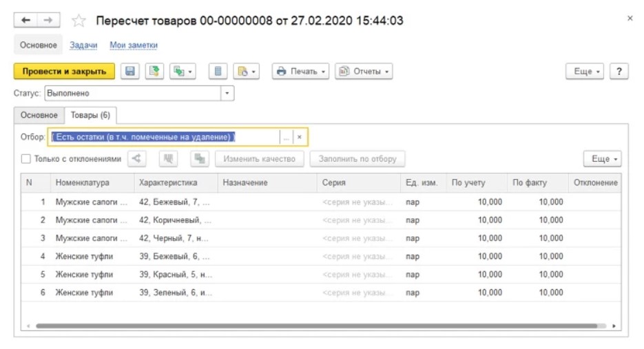This screenshot has height=349, width=644.
Task: Select the Товары (6) tab
Action: (x=90, y=115)
